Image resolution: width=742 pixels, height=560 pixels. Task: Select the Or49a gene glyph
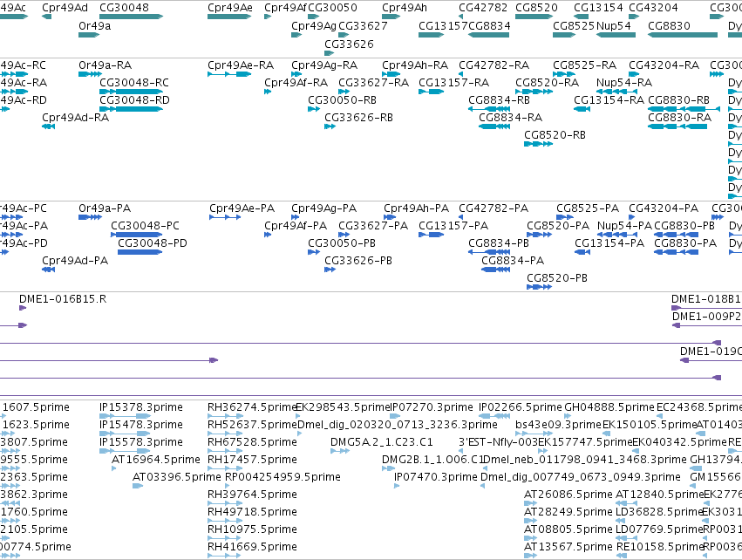[89, 35]
